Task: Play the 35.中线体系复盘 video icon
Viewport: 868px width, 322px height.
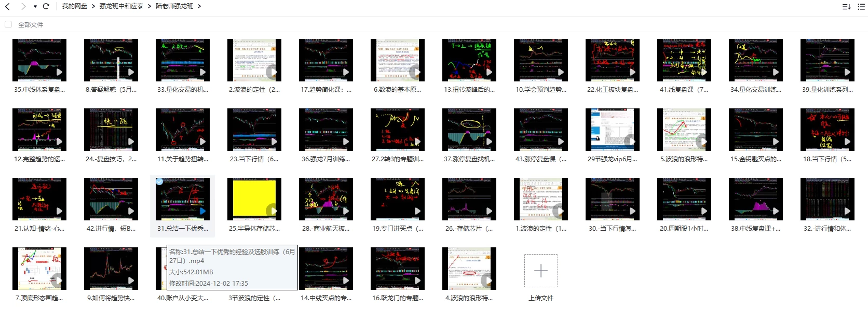Action: (59, 72)
